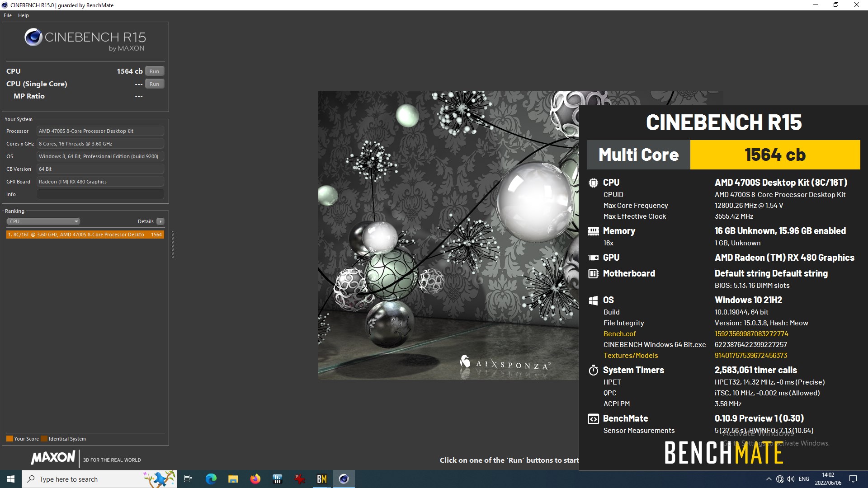868x488 pixels.
Task: Switch ENG input language
Action: [804, 479]
